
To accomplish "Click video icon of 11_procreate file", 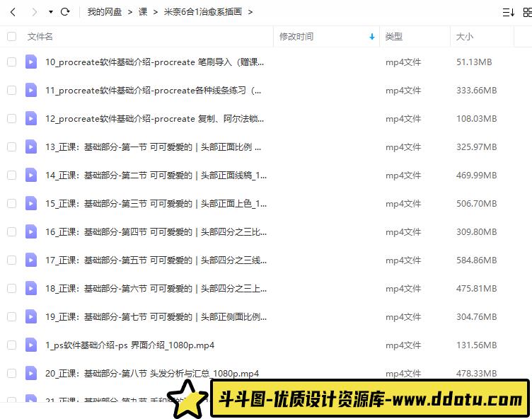I will tap(31, 91).
